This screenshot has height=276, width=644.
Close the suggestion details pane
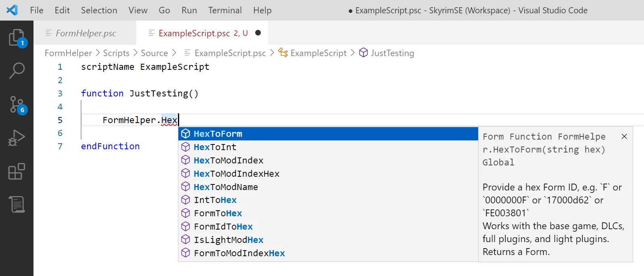tap(624, 136)
